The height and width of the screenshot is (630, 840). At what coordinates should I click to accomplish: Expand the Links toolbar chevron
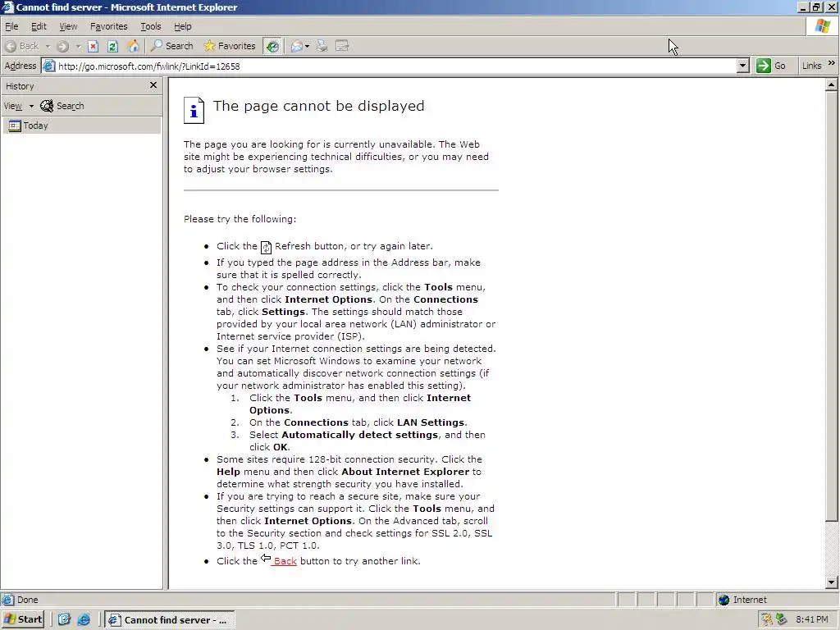tap(832, 63)
